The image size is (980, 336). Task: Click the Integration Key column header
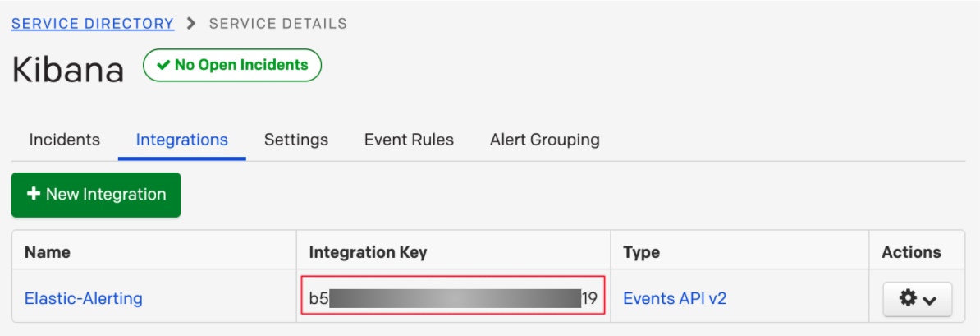coord(368,252)
